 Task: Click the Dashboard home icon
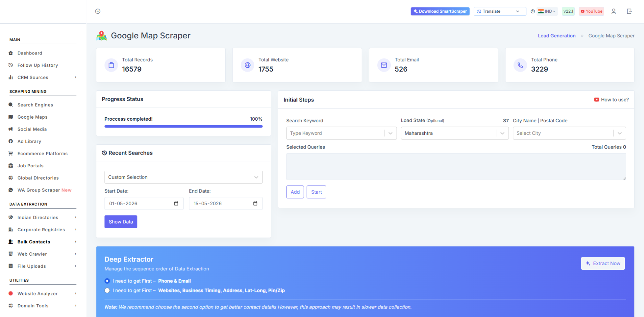[x=11, y=53]
